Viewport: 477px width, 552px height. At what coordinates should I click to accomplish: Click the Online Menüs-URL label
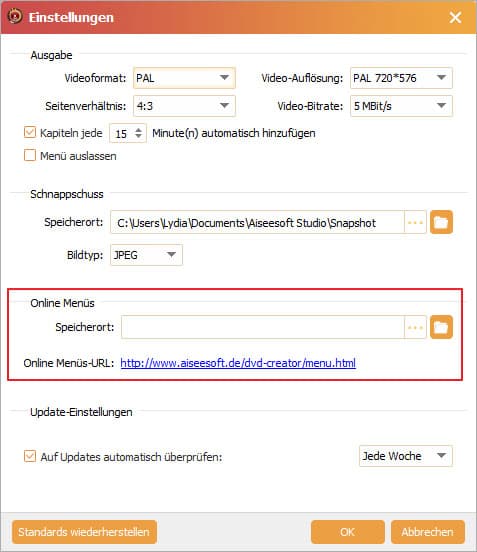(x=69, y=363)
